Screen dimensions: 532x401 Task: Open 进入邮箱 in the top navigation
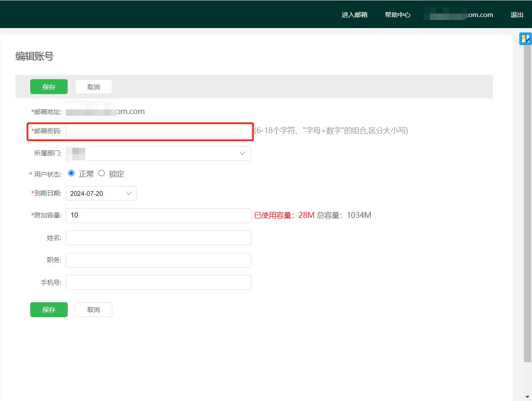click(x=354, y=14)
